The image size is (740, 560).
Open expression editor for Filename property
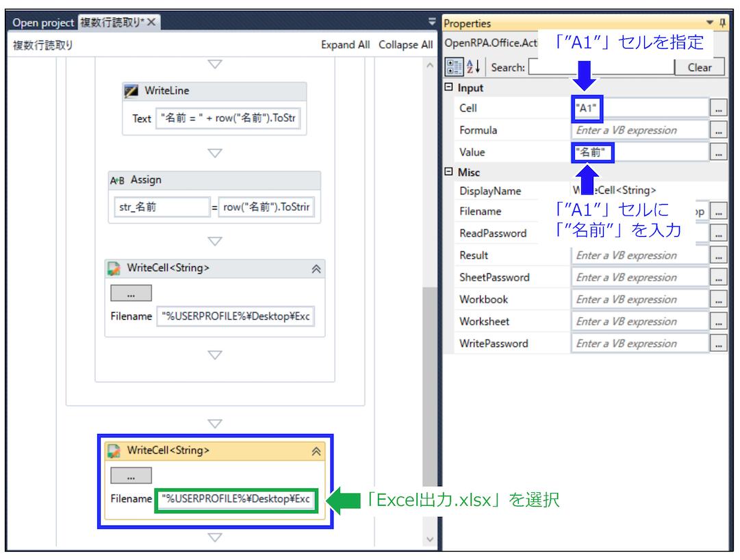click(x=718, y=212)
